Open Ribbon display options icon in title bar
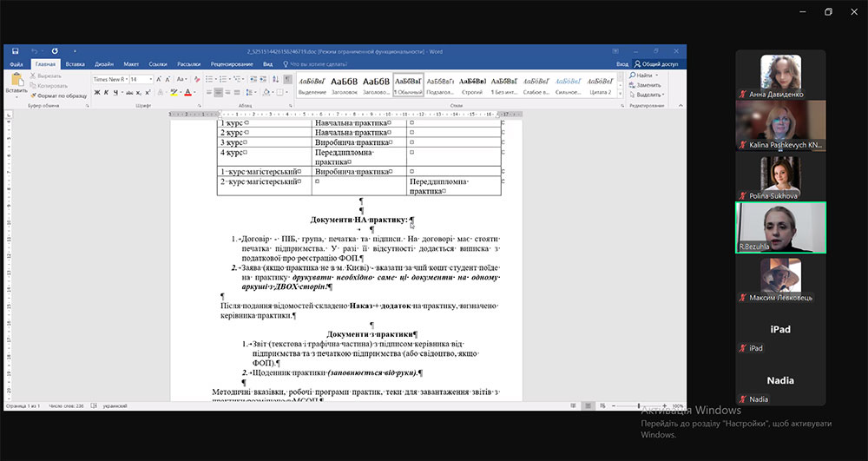Image resolution: width=868 pixels, height=461 pixels. pos(615,51)
